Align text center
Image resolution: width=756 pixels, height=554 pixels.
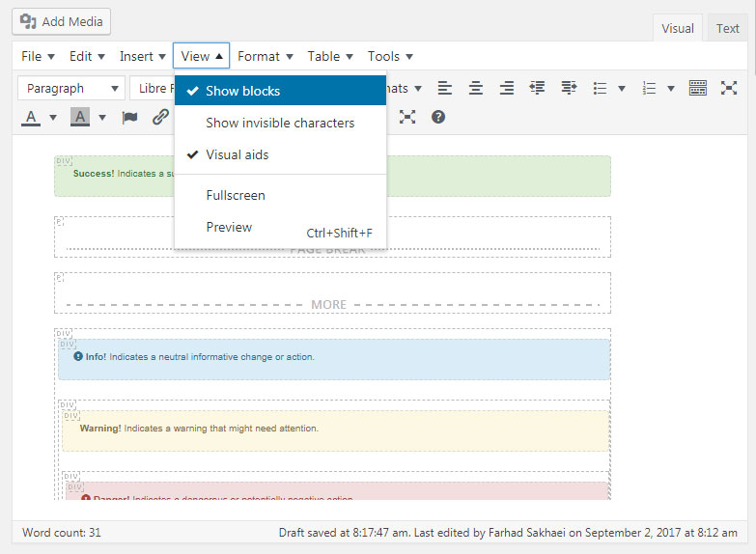click(476, 88)
